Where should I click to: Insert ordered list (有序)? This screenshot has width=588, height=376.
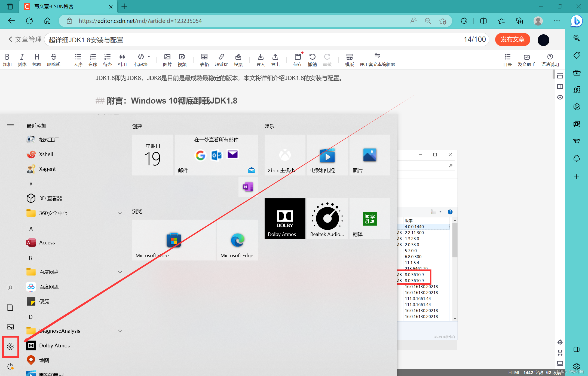pyautogui.click(x=93, y=60)
